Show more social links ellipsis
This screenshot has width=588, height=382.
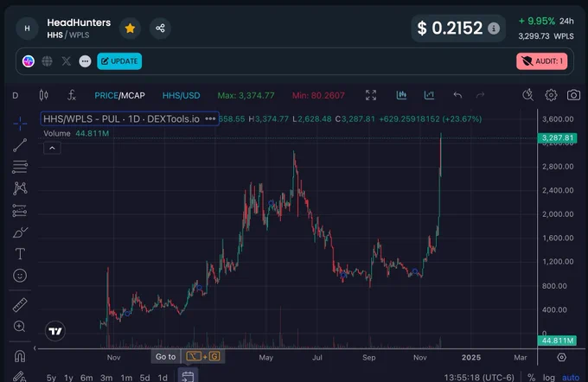[85, 61]
